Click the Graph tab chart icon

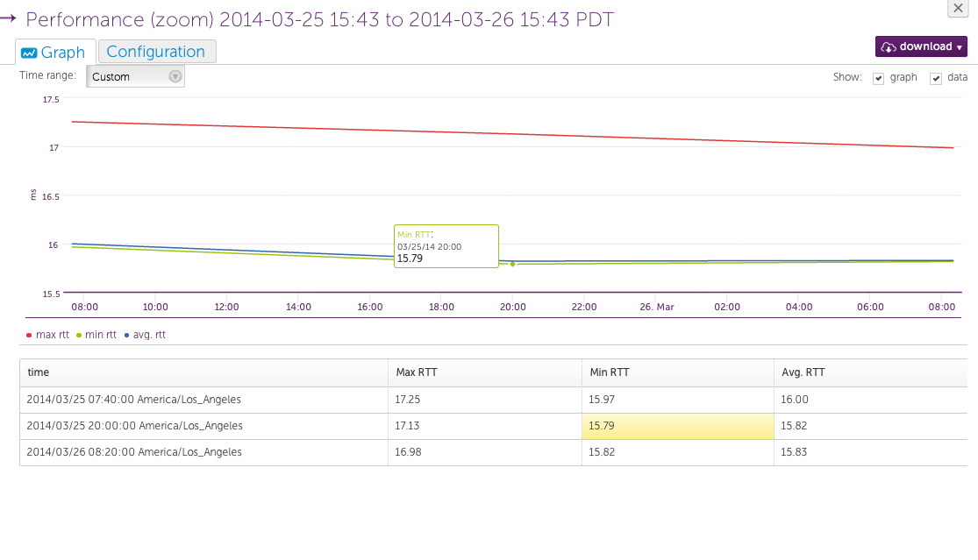click(x=29, y=53)
